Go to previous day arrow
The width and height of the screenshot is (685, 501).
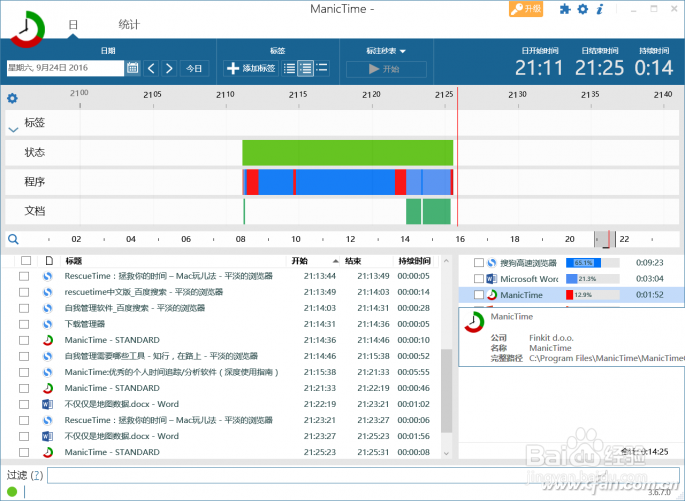(x=151, y=68)
